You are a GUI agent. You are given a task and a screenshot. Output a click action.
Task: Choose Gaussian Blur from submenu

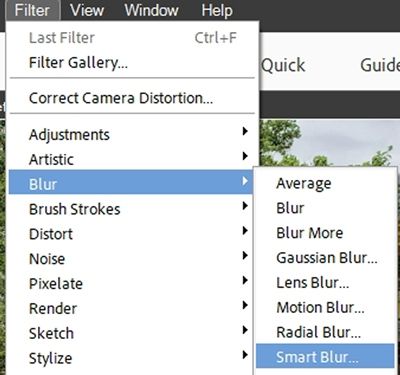point(325,258)
